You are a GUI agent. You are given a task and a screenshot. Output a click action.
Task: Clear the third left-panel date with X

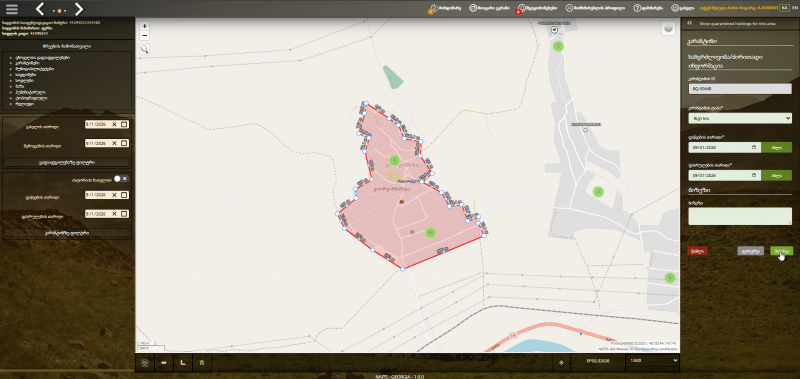[x=114, y=195]
